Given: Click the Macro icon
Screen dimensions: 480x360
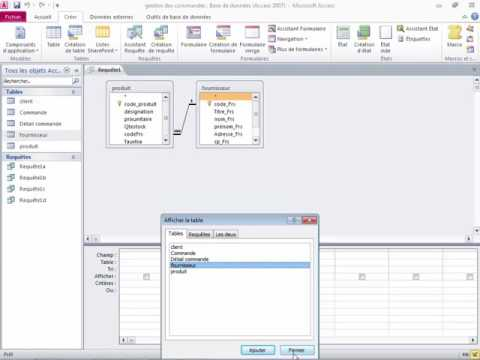Looking at the screenshot, I should [454, 37].
